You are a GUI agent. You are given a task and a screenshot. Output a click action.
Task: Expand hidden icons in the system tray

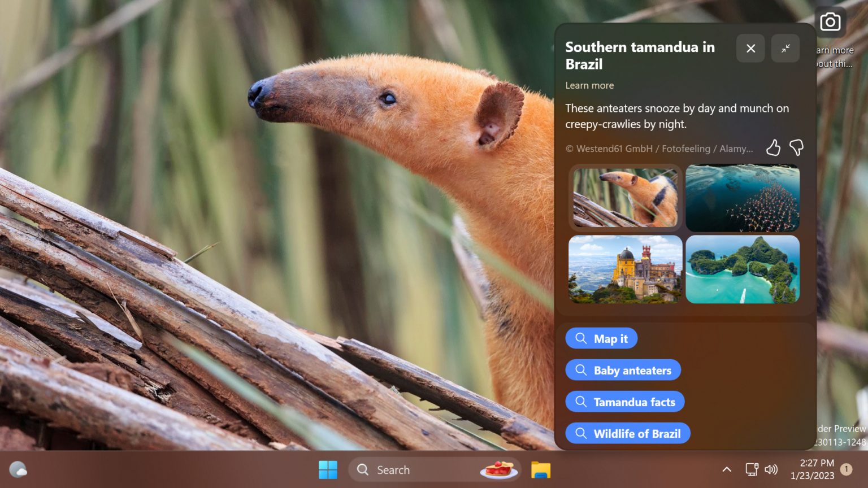[727, 469]
